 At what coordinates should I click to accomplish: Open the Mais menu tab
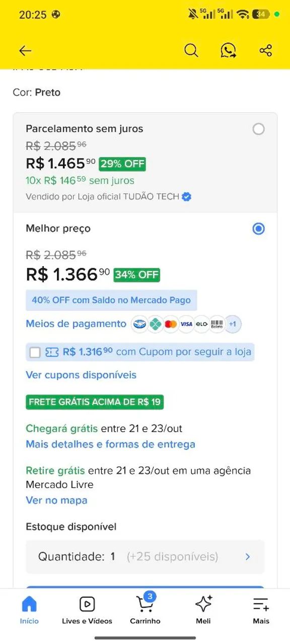pos(261,610)
